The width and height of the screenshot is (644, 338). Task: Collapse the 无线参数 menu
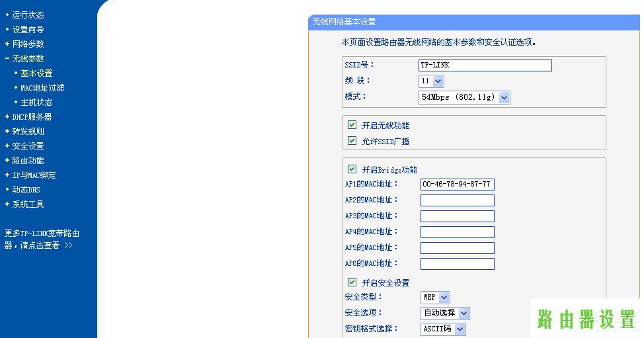(x=28, y=59)
